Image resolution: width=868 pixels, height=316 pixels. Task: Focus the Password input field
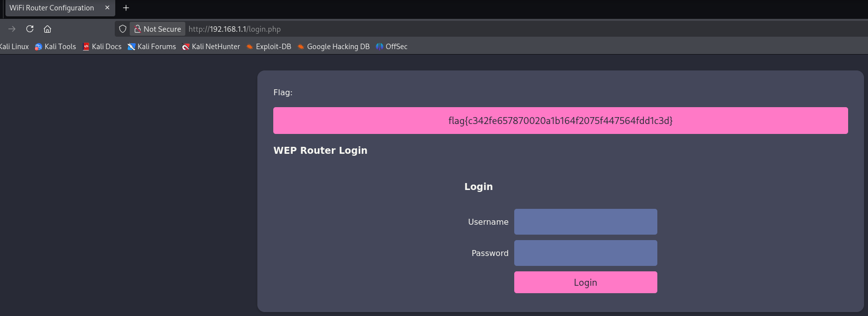586,253
